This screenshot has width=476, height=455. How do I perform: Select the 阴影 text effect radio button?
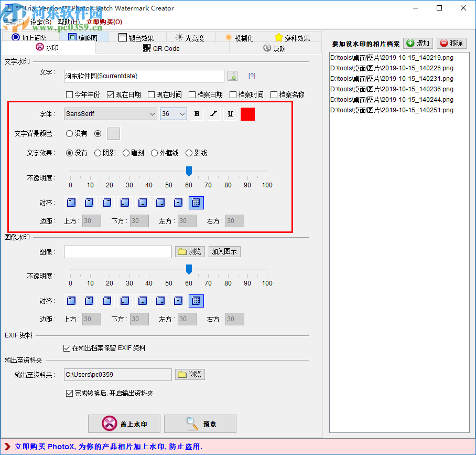[x=97, y=153]
